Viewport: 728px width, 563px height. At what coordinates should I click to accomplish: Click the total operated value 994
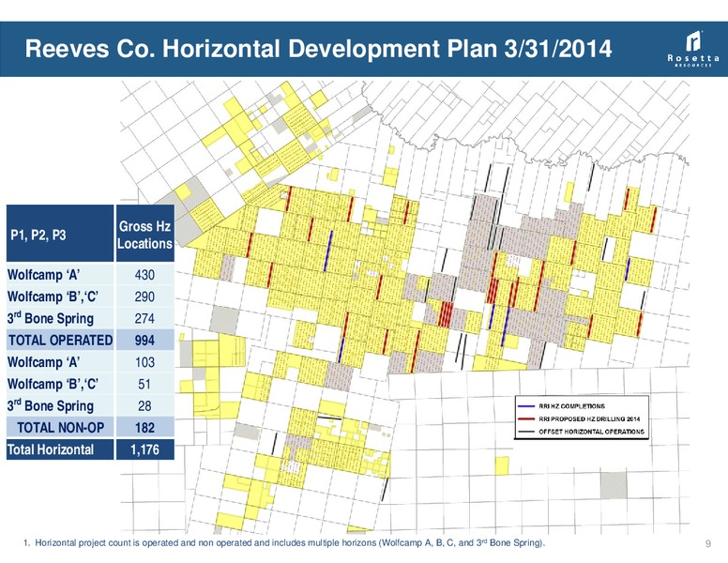144,340
